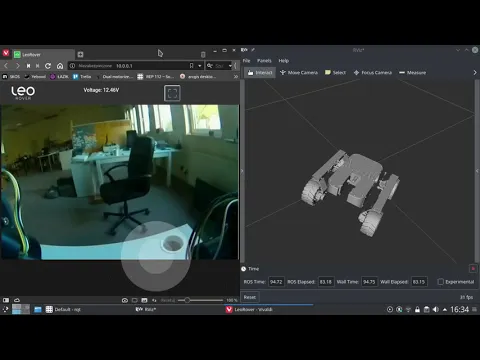Enable the Experimental checkbox

[440, 282]
